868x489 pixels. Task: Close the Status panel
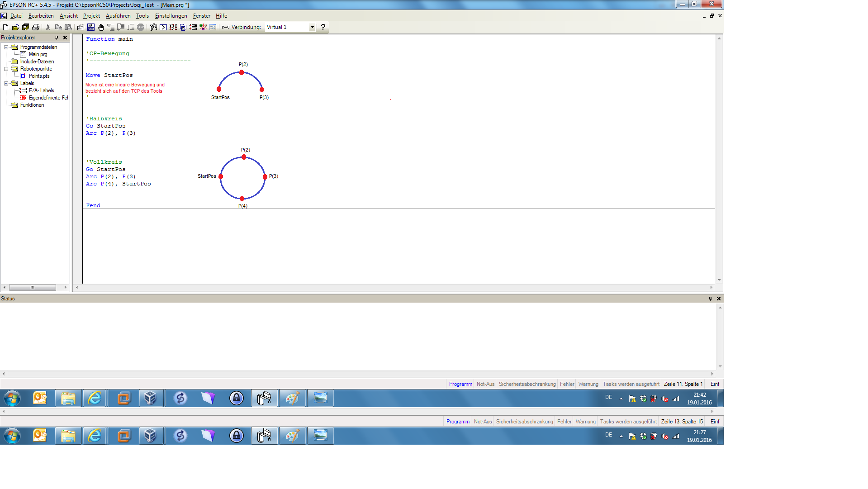[x=719, y=299]
